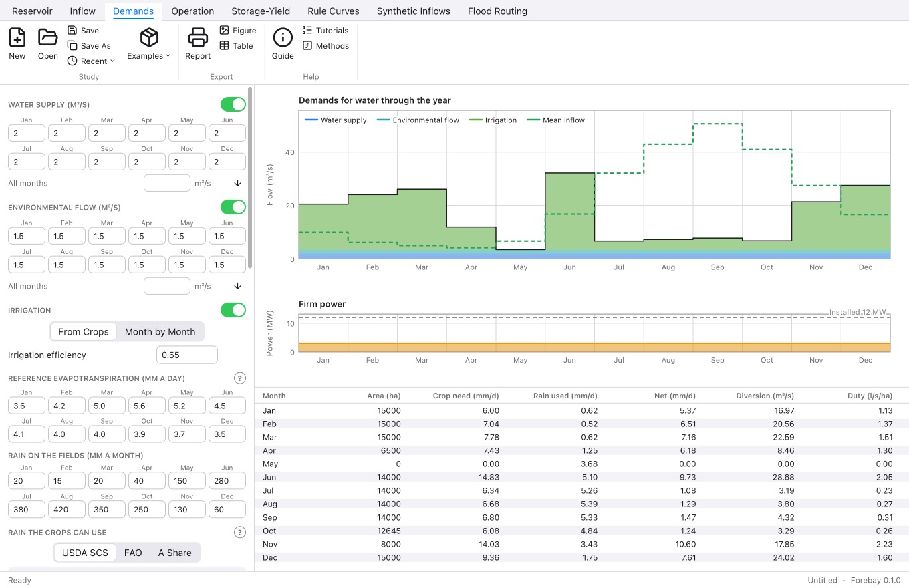Open the Guide help icon
This screenshot has width=909, height=588.
(283, 44)
